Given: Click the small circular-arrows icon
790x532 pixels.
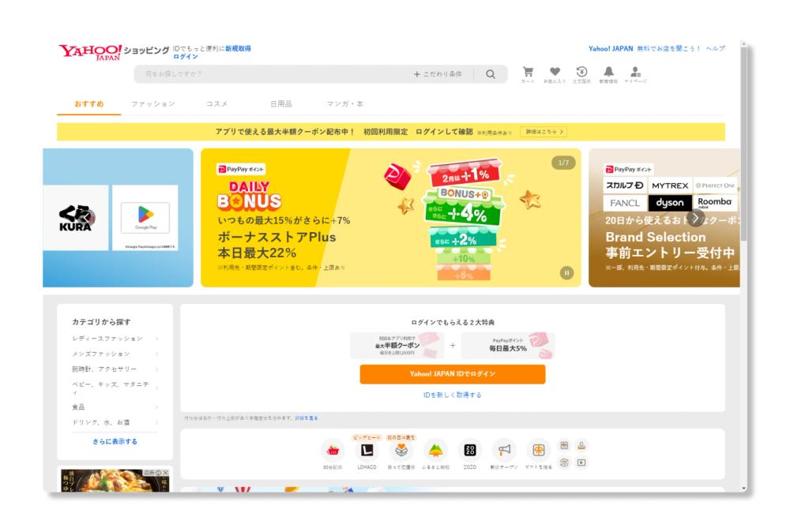Looking at the screenshot, I should [x=564, y=463].
